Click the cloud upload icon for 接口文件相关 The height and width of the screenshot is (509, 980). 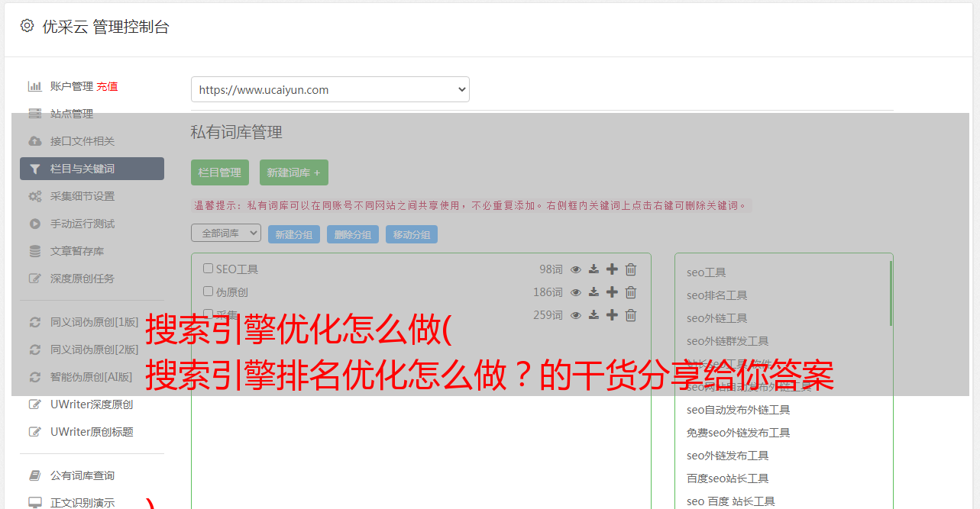pos(34,141)
